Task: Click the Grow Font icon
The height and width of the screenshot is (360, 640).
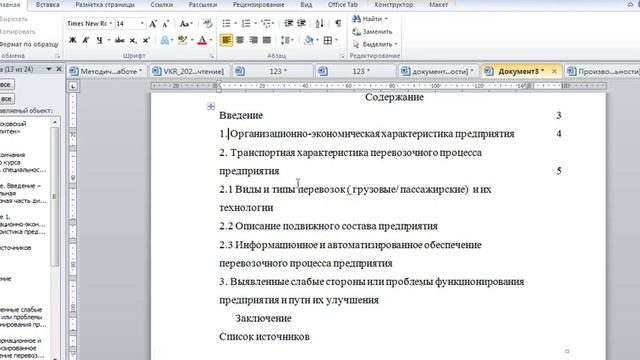Action: tap(153, 24)
